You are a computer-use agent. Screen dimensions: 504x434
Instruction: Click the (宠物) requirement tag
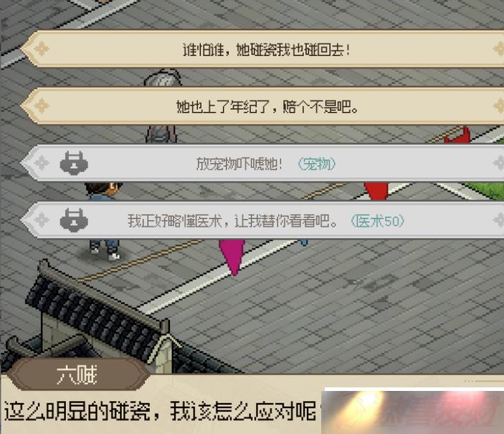click(x=317, y=164)
